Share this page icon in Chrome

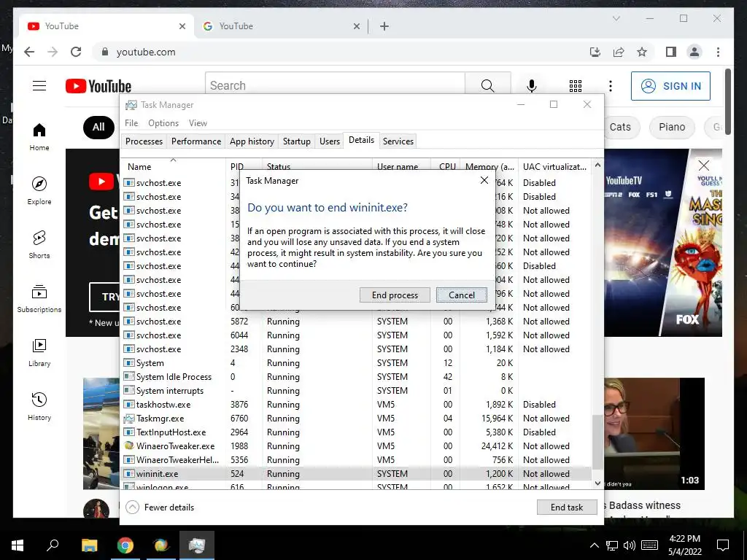coord(619,52)
